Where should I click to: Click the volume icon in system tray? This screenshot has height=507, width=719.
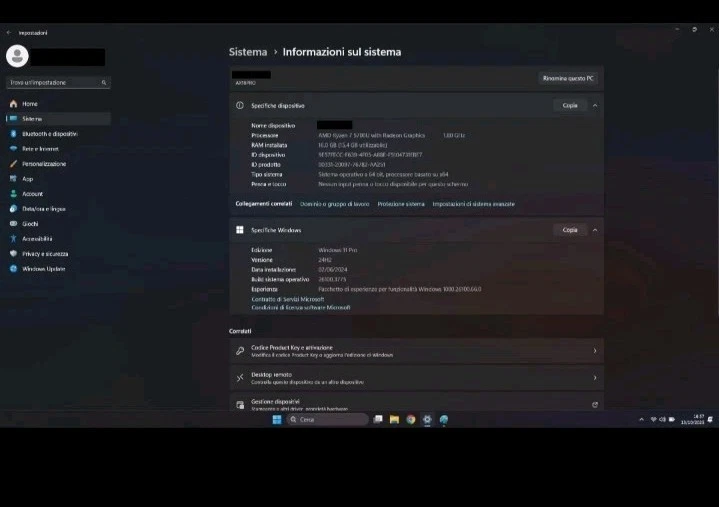pyautogui.click(x=663, y=419)
